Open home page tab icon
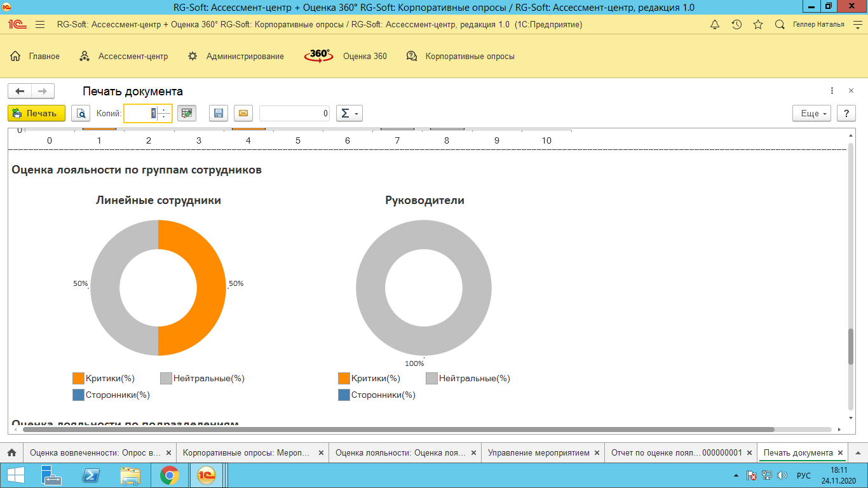The width and height of the screenshot is (868, 488). [11, 452]
